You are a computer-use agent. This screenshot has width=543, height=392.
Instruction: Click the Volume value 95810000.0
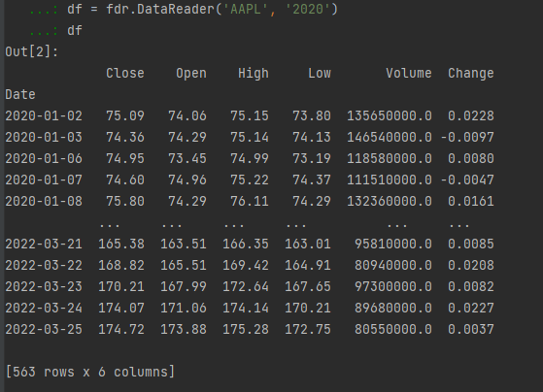393,244
